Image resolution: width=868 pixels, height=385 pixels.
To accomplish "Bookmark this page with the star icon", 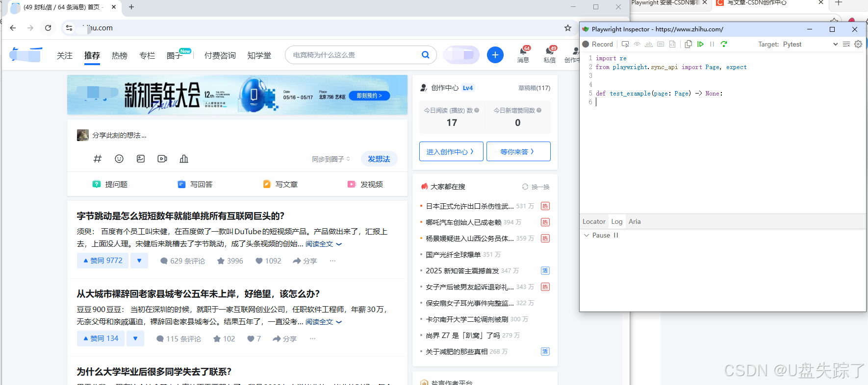I will (x=568, y=28).
